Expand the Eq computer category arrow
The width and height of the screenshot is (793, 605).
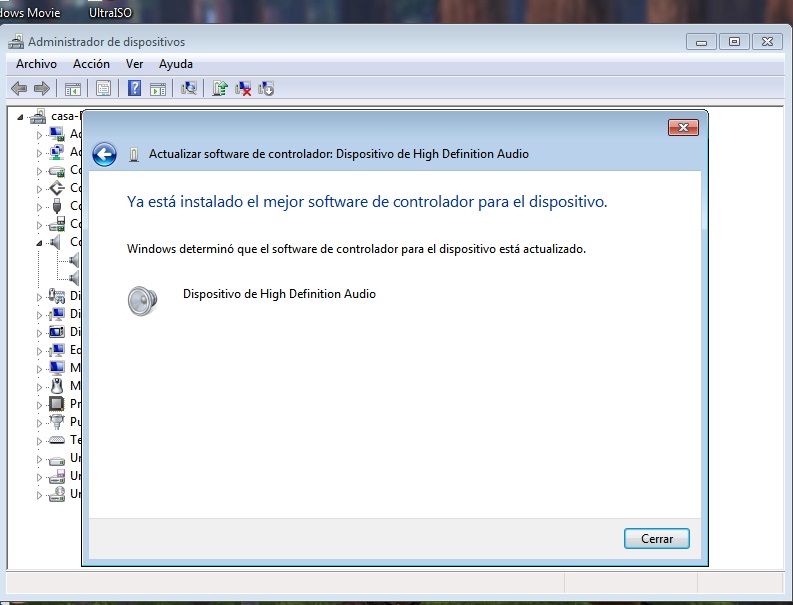pyautogui.click(x=39, y=351)
